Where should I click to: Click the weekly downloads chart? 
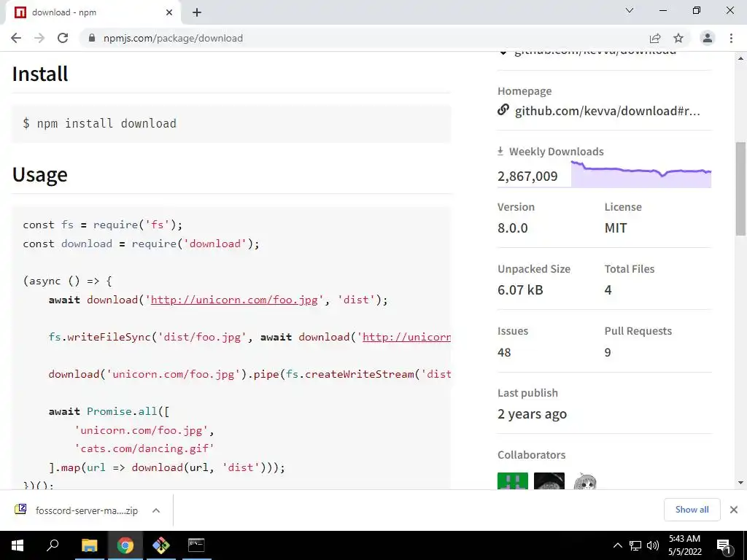click(x=640, y=174)
